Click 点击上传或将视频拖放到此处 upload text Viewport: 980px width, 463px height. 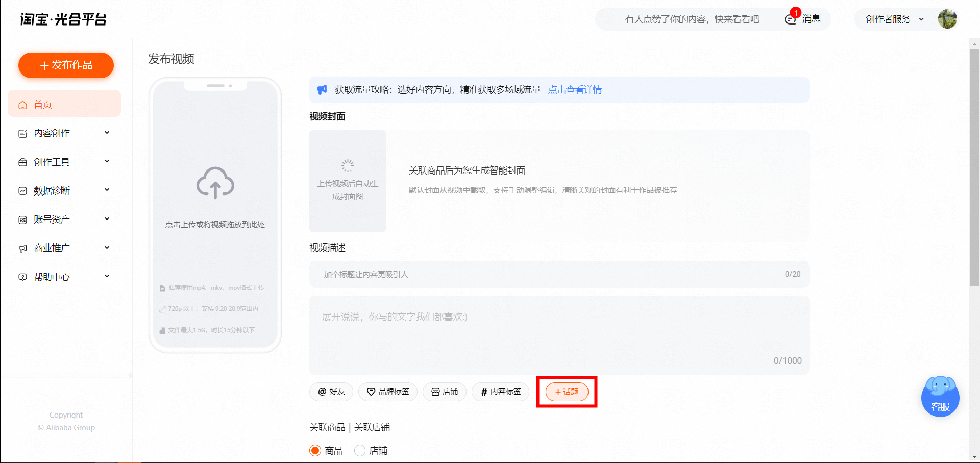pos(215,224)
